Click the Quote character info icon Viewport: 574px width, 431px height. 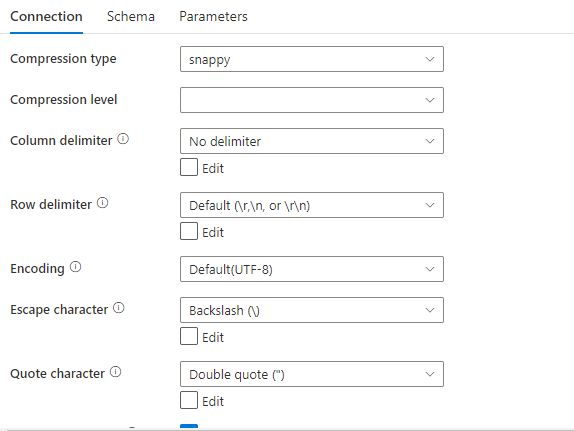click(116, 372)
